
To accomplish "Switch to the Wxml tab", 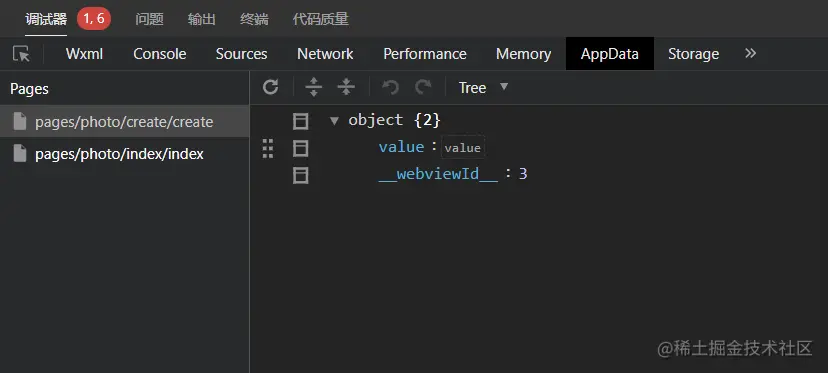I will pyautogui.click(x=84, y=54).
